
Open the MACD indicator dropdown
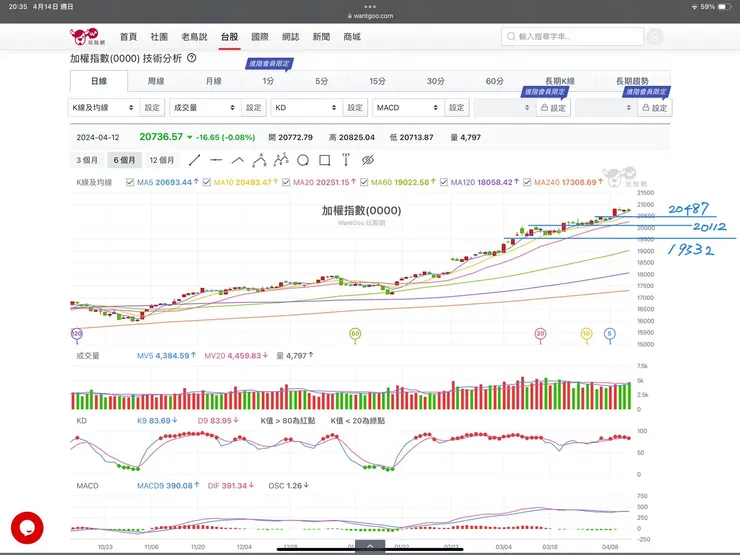pyautogui.click(x=408, y=108)
